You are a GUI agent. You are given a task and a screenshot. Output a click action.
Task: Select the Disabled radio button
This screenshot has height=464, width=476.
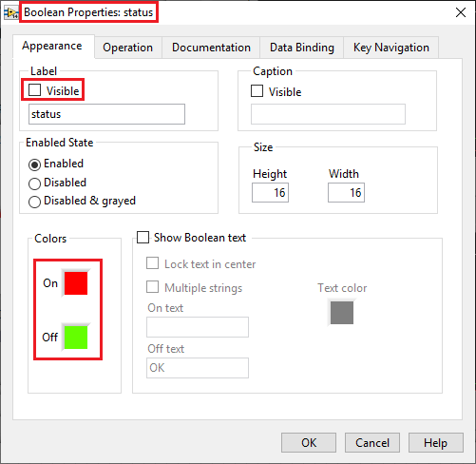tap(34, 184)
